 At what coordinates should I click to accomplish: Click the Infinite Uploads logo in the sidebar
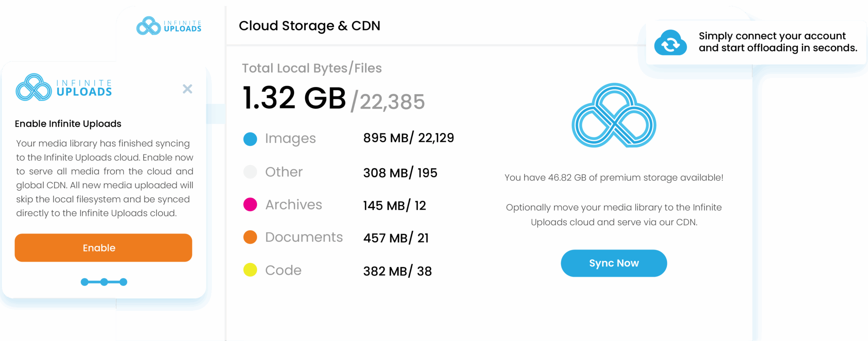tap(169, 26)
